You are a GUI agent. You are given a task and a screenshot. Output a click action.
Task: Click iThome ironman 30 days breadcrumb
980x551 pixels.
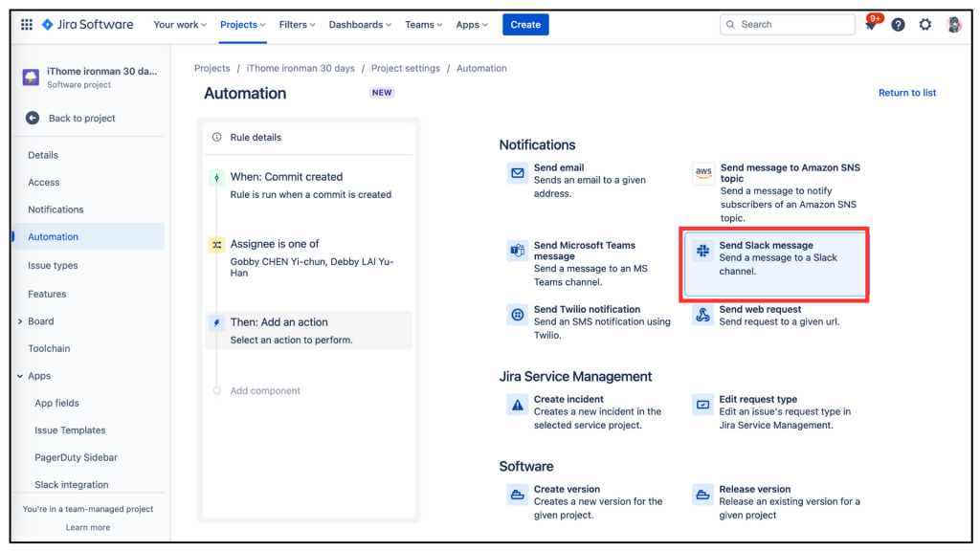click(300, 68)
